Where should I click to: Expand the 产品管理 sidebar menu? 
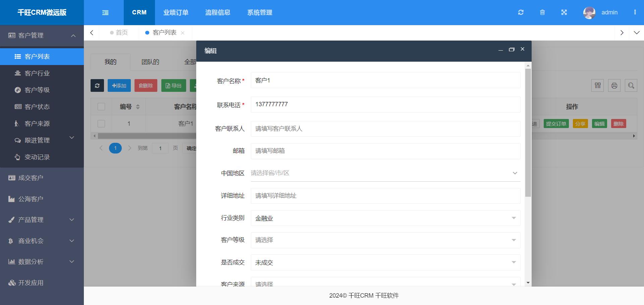point(42,220)
